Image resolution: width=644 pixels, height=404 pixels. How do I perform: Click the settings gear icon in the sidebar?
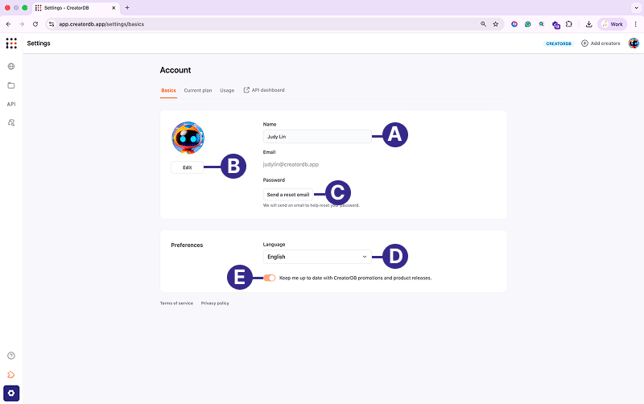tap(11, 393)
